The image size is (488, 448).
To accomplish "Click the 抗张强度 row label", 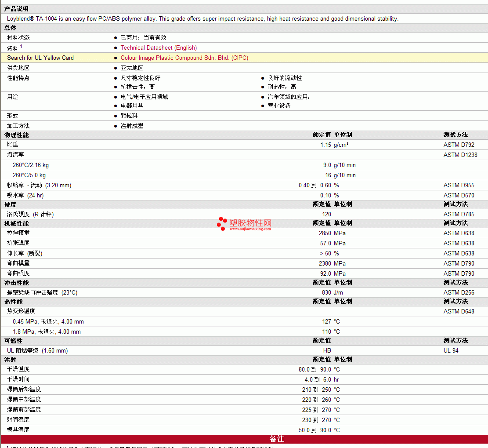I will pos(18,243).
